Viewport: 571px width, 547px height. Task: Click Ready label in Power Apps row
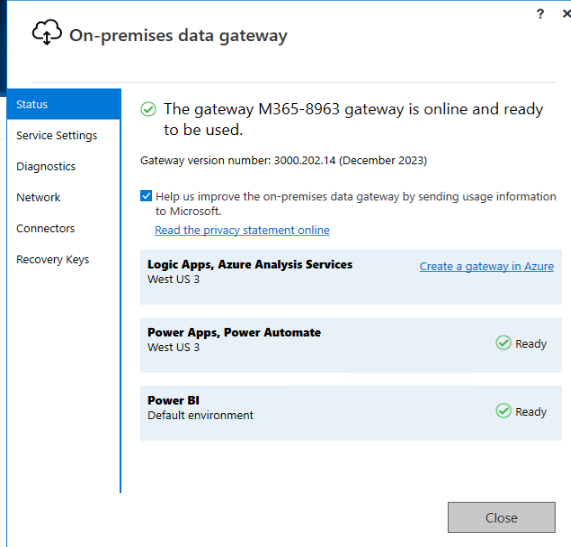pos(531,344)
